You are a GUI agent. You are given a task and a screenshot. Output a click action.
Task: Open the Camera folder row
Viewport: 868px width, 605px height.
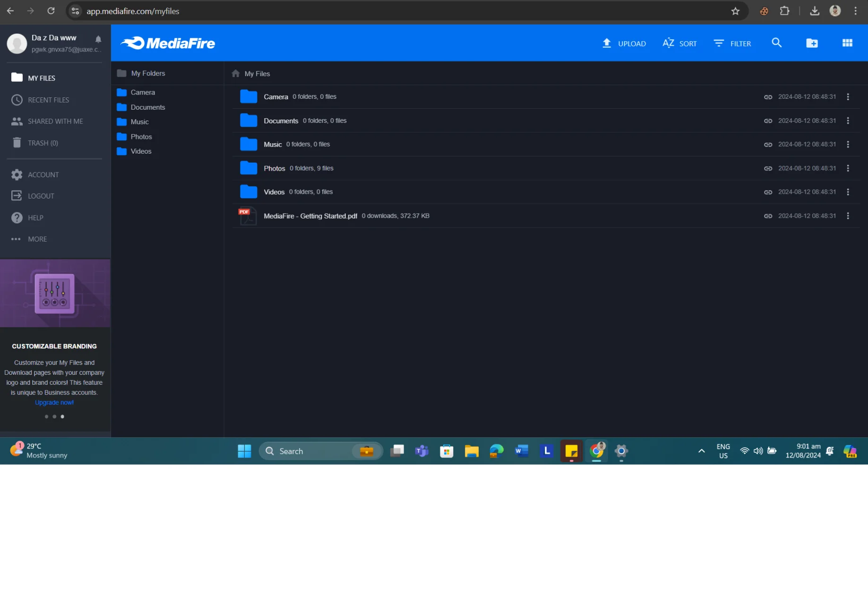tap(546, 97)
